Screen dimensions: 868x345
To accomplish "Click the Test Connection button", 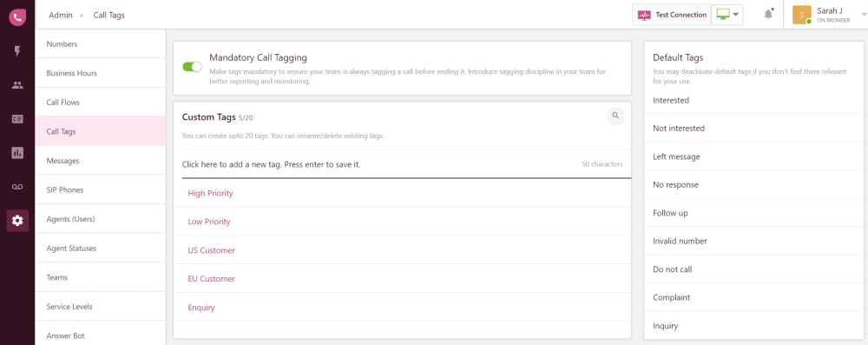I will (x=671, y=15).
